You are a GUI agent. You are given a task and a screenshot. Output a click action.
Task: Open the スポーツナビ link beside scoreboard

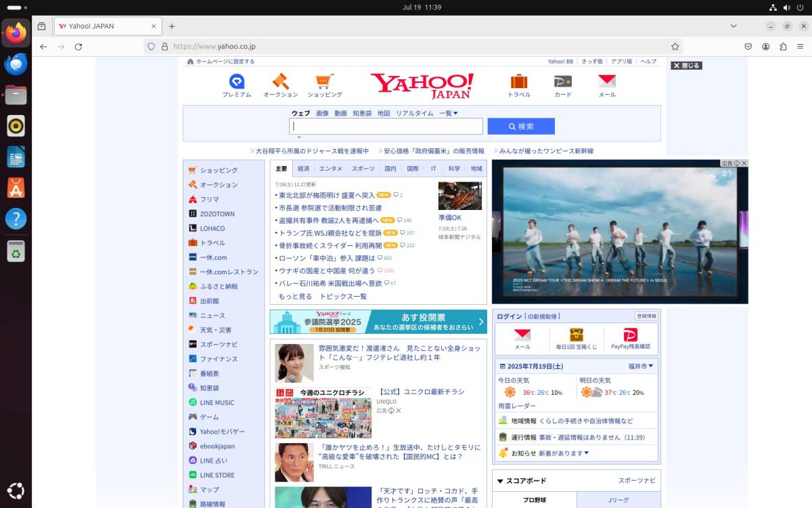(x=637, y=481)
